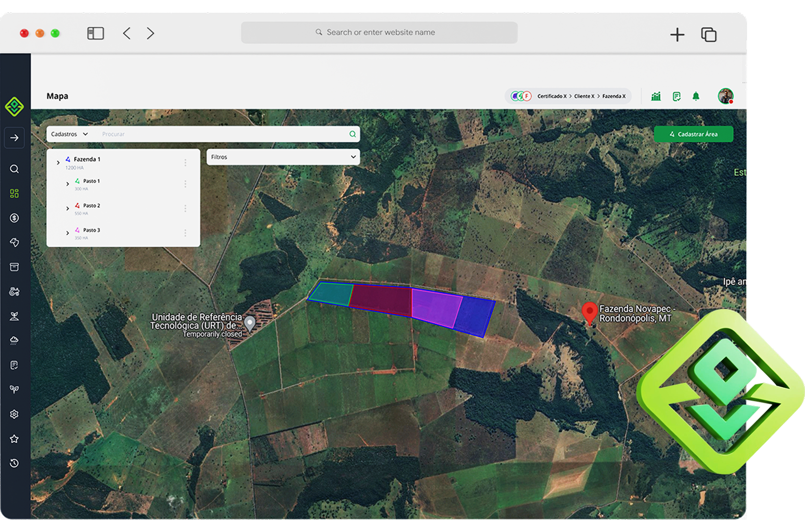The image size is (805, 532).
Task: Open the green bar chart icon
Action: pos(656,96)
